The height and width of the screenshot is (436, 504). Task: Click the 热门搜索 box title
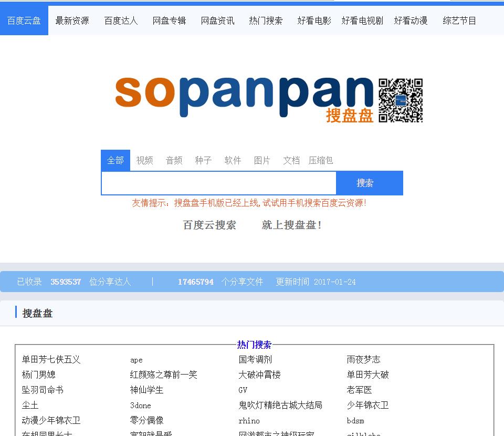tap(254, 345)
